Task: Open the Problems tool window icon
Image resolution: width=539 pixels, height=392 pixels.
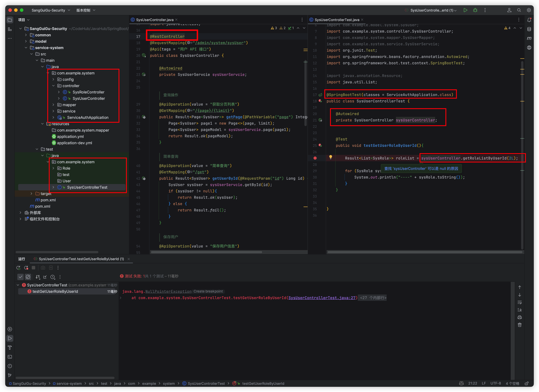Action: click(x=10, y=366)
